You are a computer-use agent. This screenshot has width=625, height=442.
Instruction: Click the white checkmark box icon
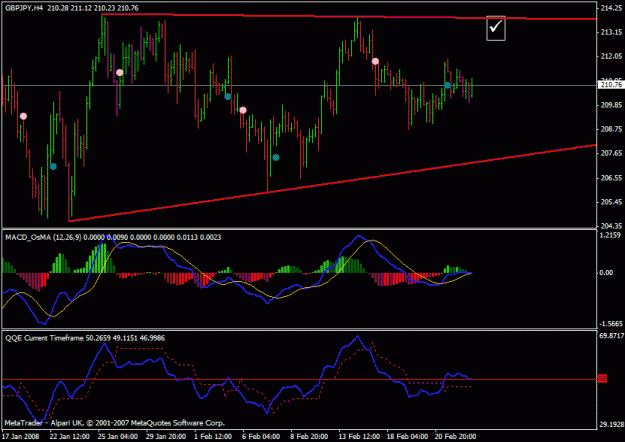[496, 28]
